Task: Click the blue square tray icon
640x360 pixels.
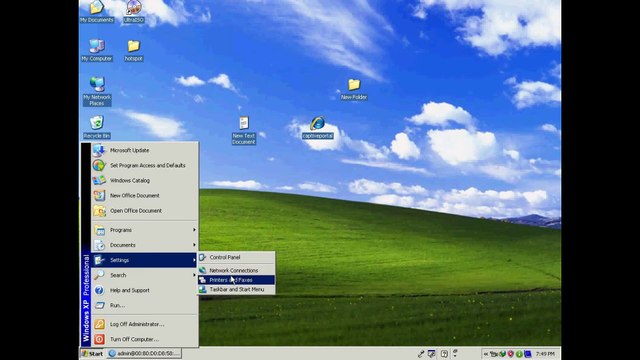Action: point(528,354)
